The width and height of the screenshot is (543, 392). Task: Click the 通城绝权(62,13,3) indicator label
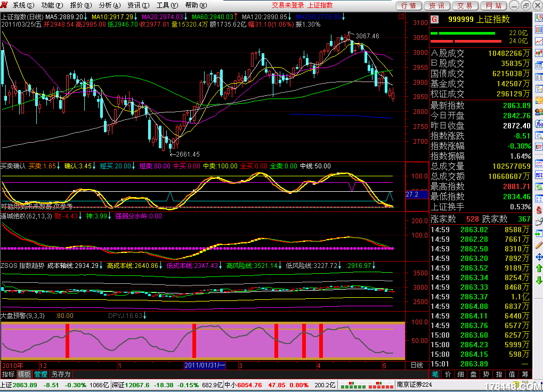pyautogui.click(x=26, y=216)
